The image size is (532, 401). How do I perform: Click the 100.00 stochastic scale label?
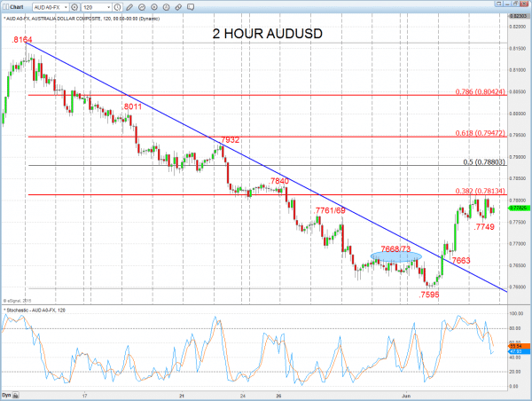[516, 313]
